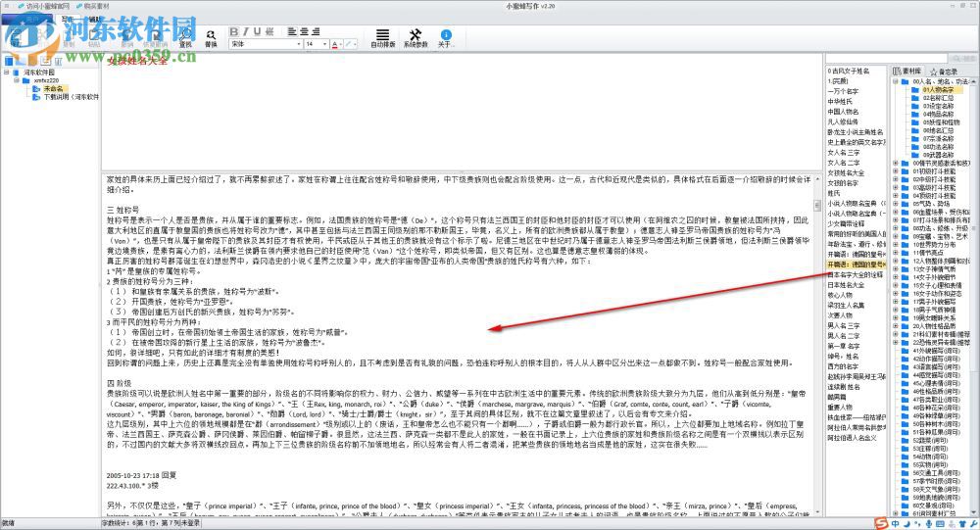Screen dimensions: 980x530
Task: Align text right
Action: pos(316,31)
